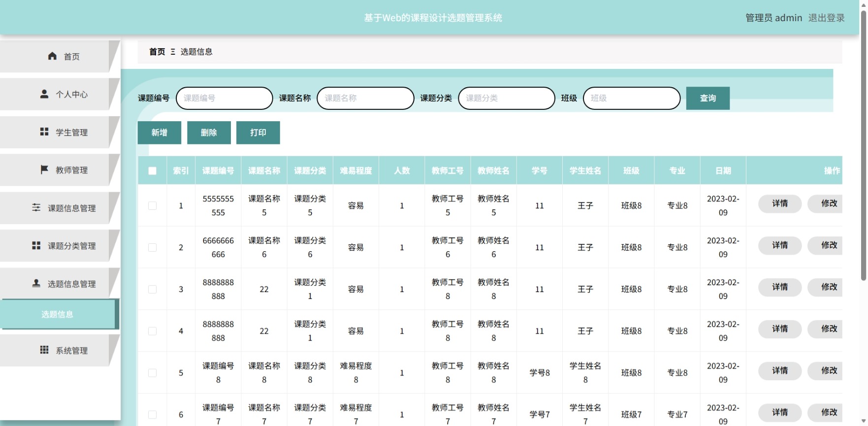868x426 pixels.
Task: Open 首页 menu in sidebar
Action: pyautogui.click(x=60, y=56)
